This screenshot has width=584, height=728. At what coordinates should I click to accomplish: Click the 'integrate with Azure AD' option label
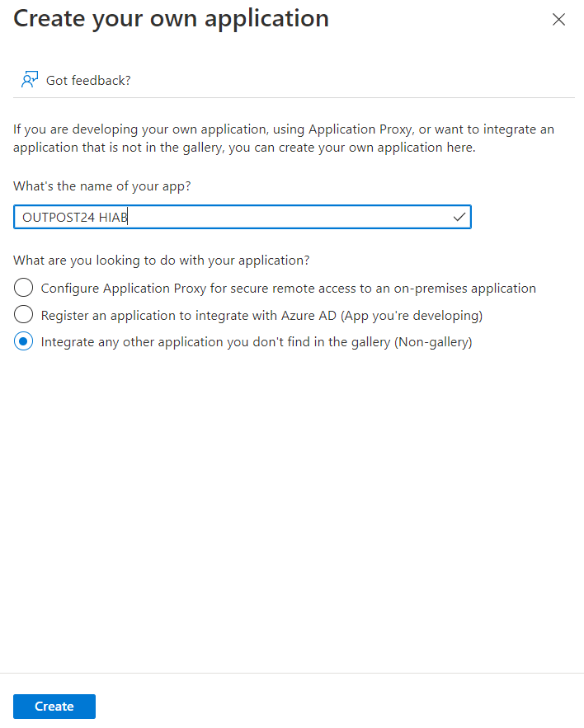click(272, 315)
